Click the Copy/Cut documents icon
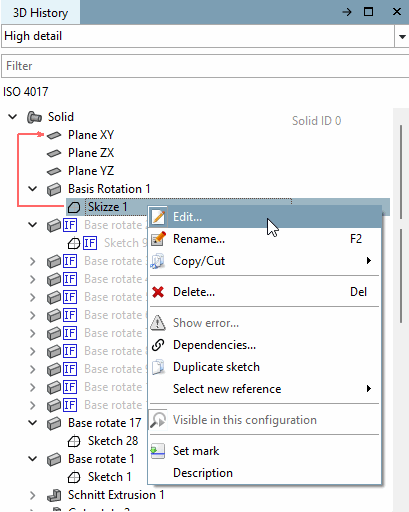This screenshot has height=512, width=409. click(x=158, y=261)
